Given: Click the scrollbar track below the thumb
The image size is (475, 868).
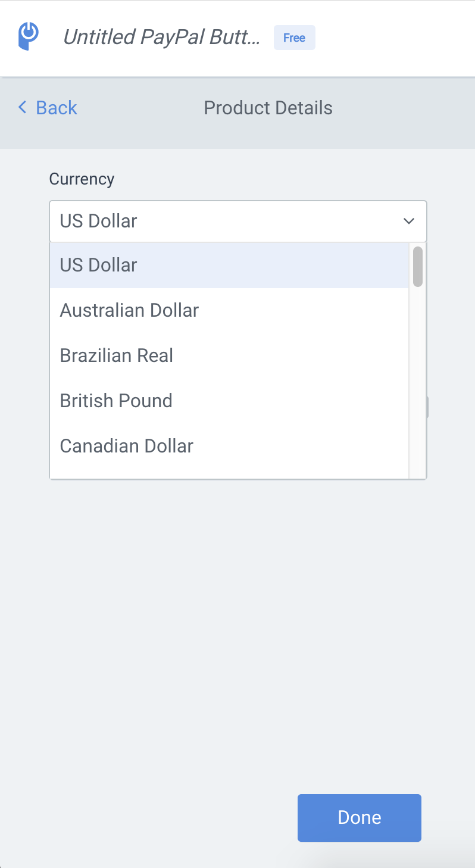Looking at the screenshot, I should point(418,381).
